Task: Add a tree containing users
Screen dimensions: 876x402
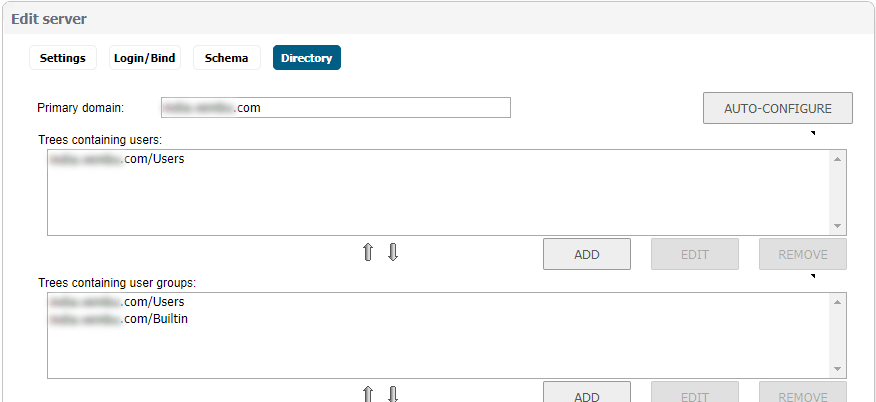Action: (587, 254)
